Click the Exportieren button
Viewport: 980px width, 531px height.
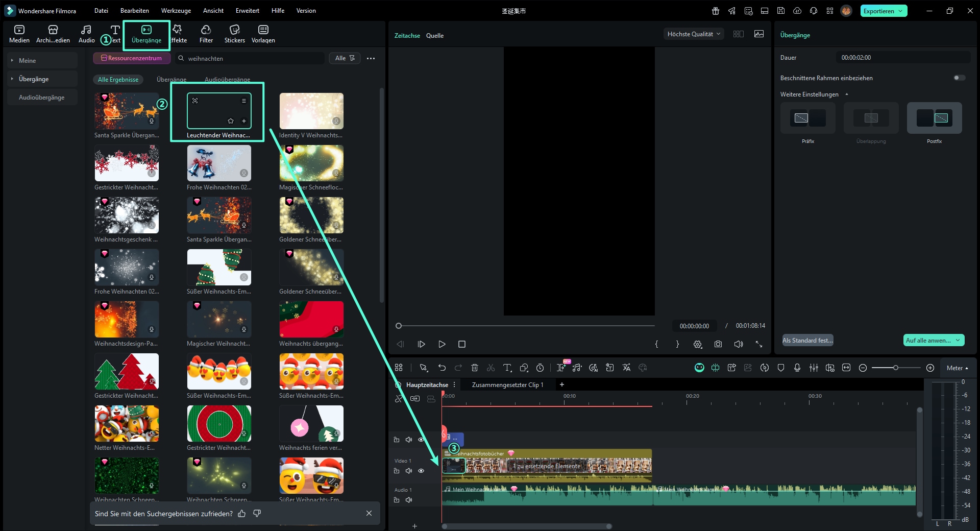tap(878, 11)
